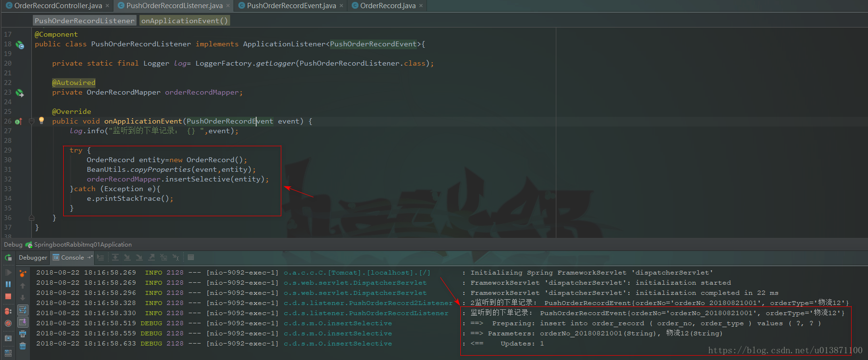868x360 pixels.
Task: Open the Restore Layout icon in debug sidebar
Action: pyautogui.click(x=8, y=353)
